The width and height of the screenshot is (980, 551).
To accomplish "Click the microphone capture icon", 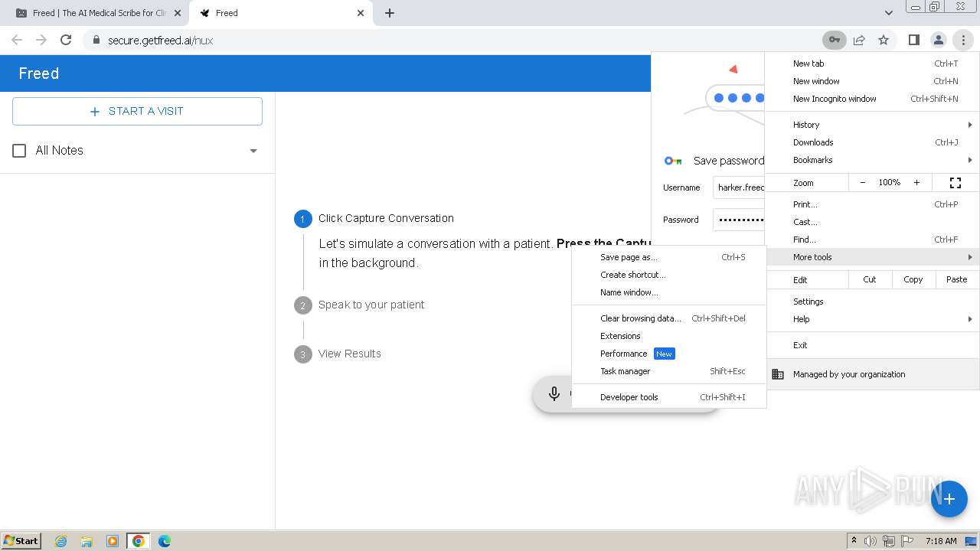I will (x=554, y=394).
